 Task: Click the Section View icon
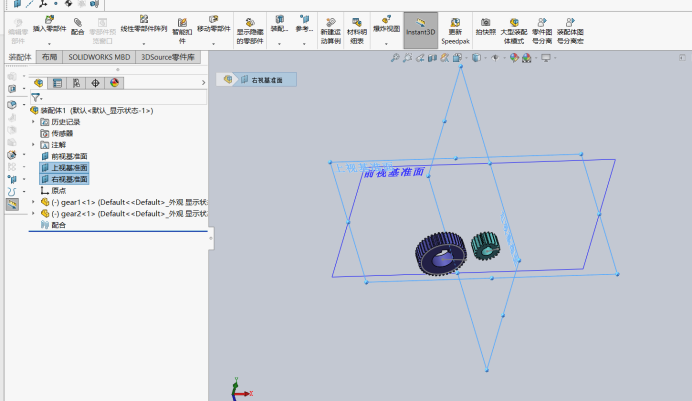pyautogui.click(x=432, y=58)
